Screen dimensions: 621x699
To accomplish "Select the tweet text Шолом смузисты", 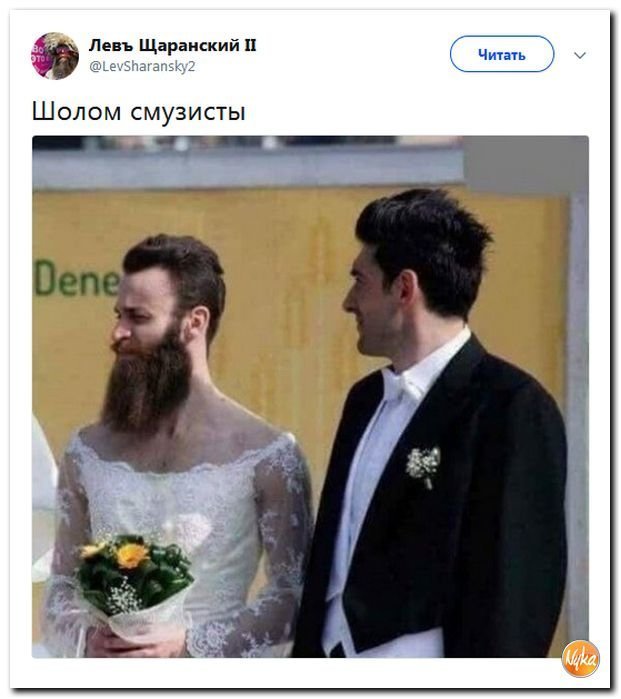I will tap(139, 111).
